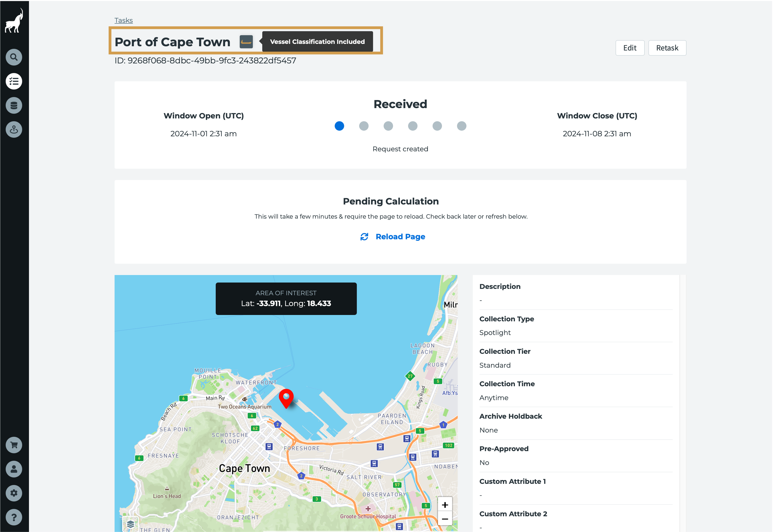
Task: Click the Edit button
Action: point(630,48)
